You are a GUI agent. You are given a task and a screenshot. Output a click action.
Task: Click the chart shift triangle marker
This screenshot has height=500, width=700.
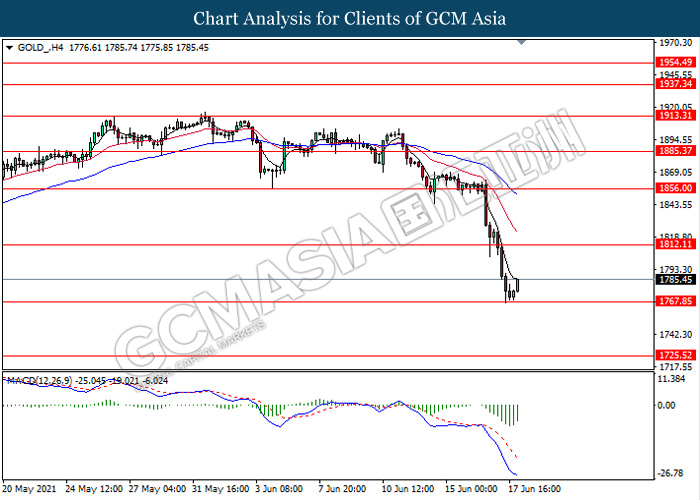(x=521, y=42)
